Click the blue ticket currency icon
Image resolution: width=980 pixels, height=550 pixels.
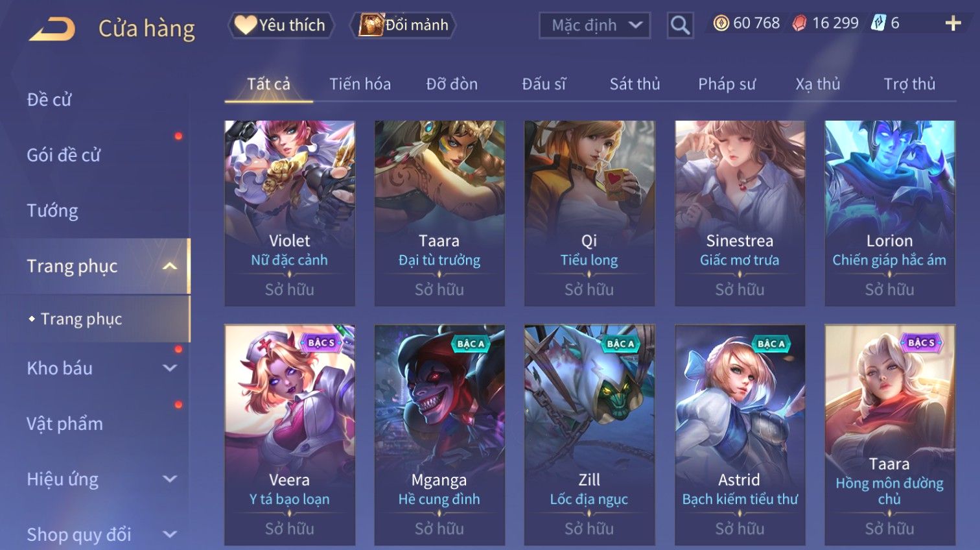(x=878, y=23)
